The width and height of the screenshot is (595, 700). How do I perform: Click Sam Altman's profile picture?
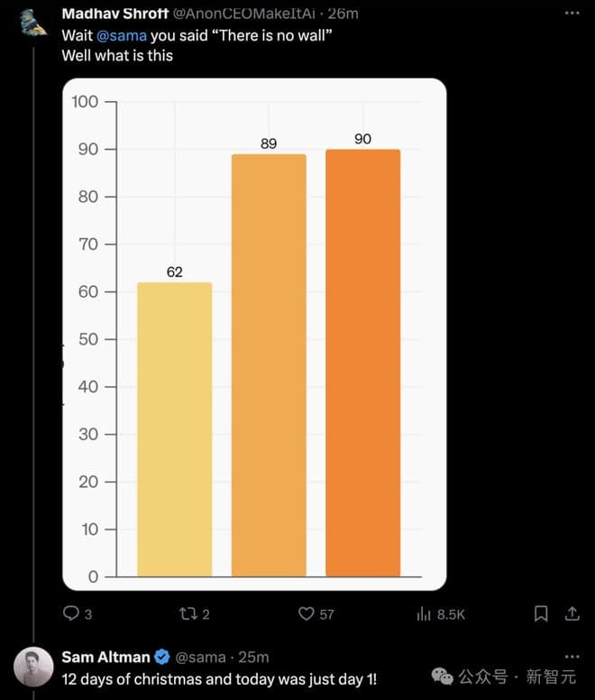point(33,666)
